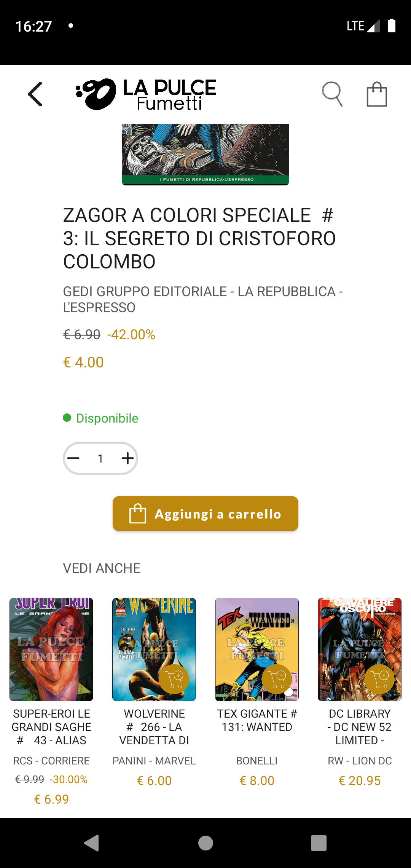411x868 pixels.
Task: Tap Android recent apps square button
Action: click(319, 843)
